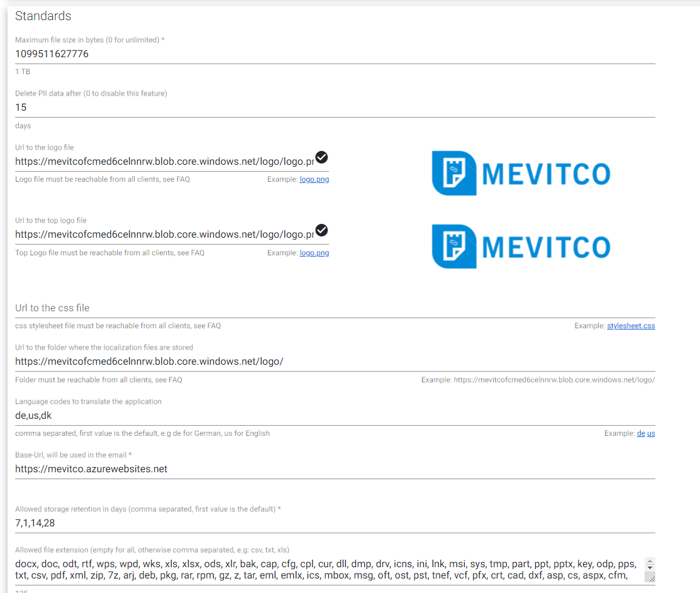Open the logo.png example link under logo file
The height and width of the screenshot is (593, 700).
314,179
